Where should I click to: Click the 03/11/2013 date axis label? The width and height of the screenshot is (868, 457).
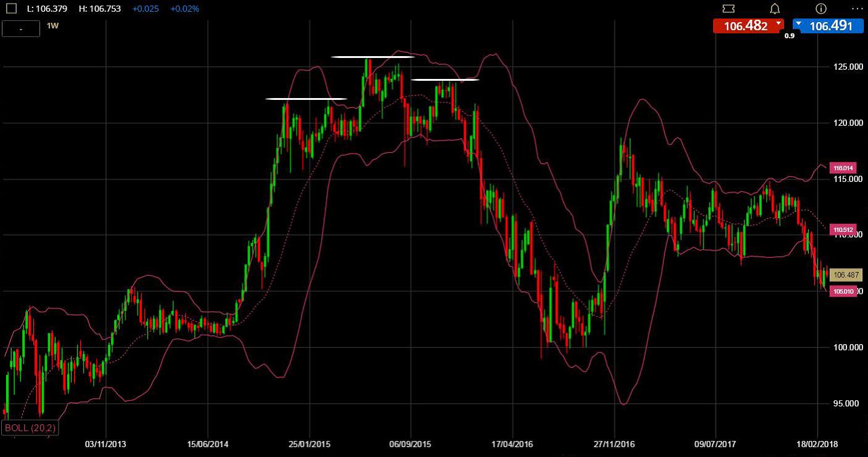coord(105,444)
